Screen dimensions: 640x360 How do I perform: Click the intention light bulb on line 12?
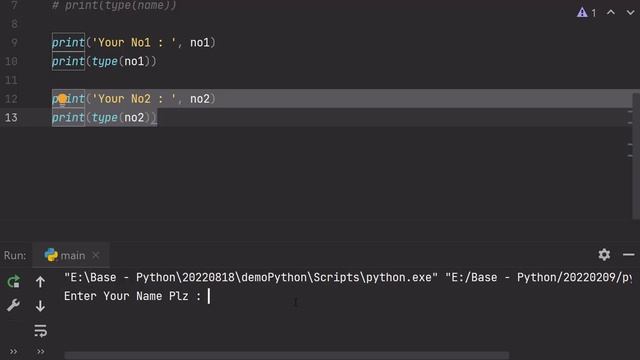click(x=62, y=99)
